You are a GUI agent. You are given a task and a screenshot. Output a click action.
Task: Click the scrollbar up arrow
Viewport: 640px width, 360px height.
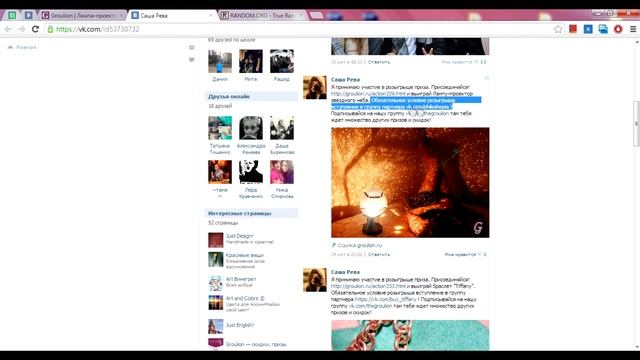pos(636,41)
